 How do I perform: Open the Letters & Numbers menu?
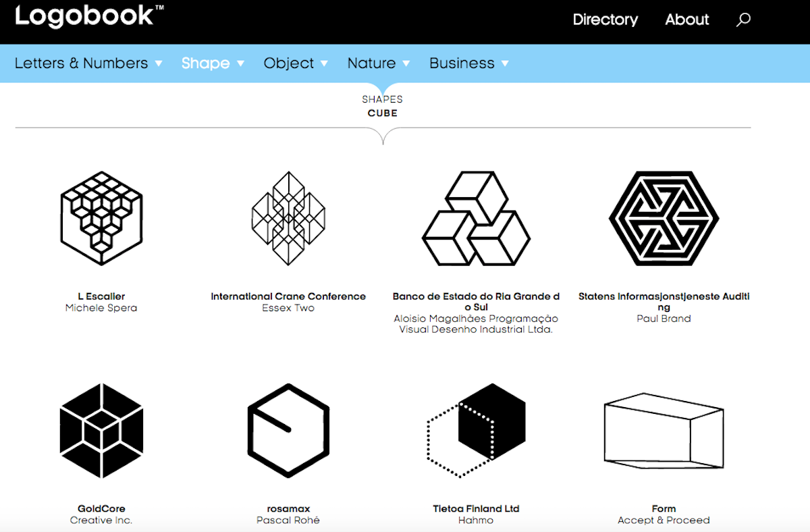[81, 63]
